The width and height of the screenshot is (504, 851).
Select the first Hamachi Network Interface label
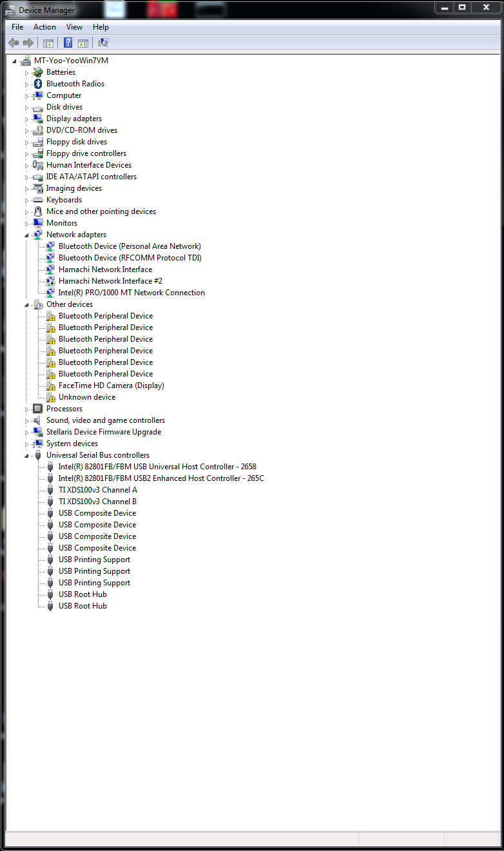click(x=105, y=269)
